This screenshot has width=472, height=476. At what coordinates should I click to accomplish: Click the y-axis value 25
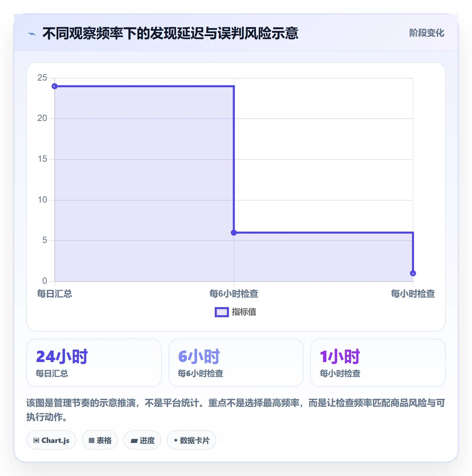42,78
